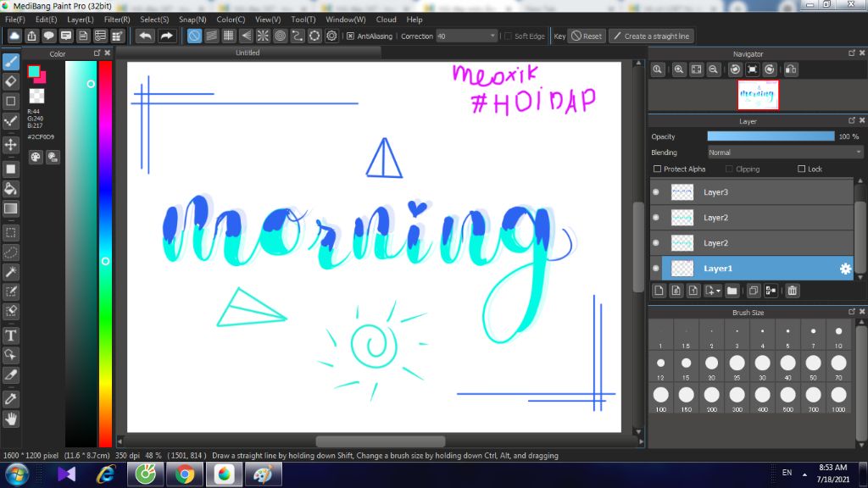The height and width of the screenshot is (488, 868).
Task: Duplicate the layer icon
Action: (753, 291)
